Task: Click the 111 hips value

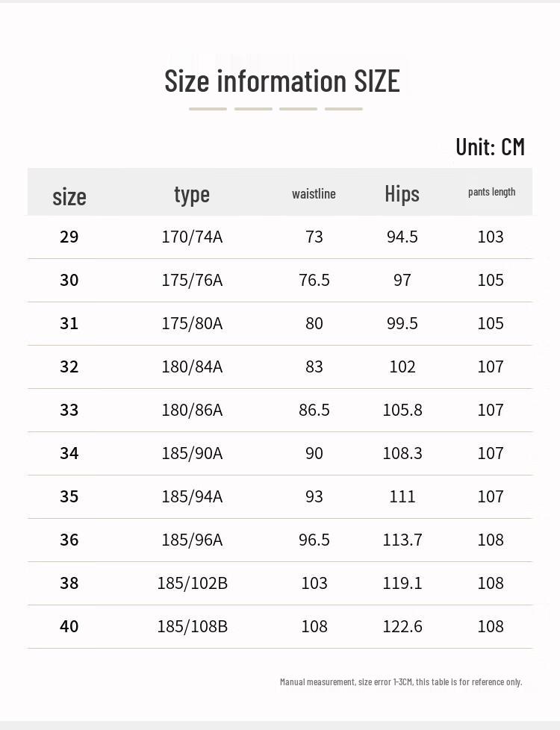Action: 402,496
